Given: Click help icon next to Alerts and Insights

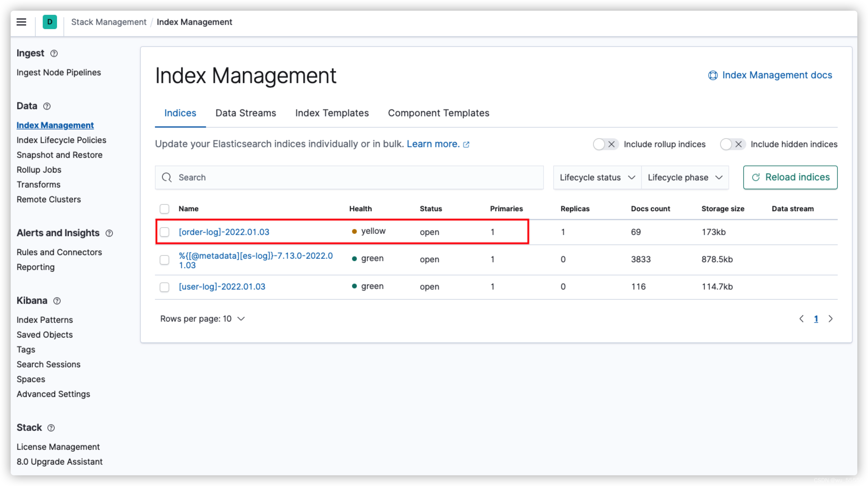Looking at the screenshot, I should pyautogui.click(x=109, y=233).
